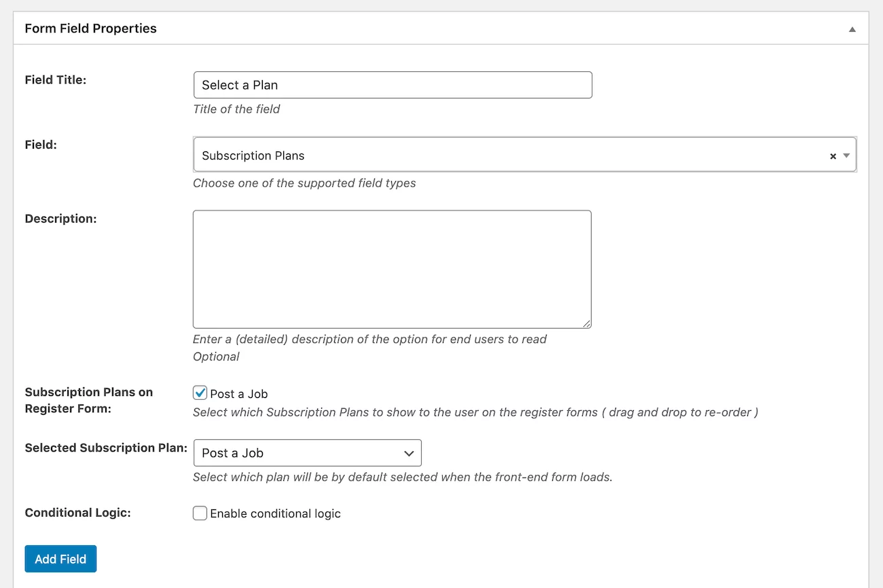Image resolution: width=883 pixels, height=588 pixels.
Task: Click the 'Subscription Plans on Register Form:' label
Action: point(89,401)
